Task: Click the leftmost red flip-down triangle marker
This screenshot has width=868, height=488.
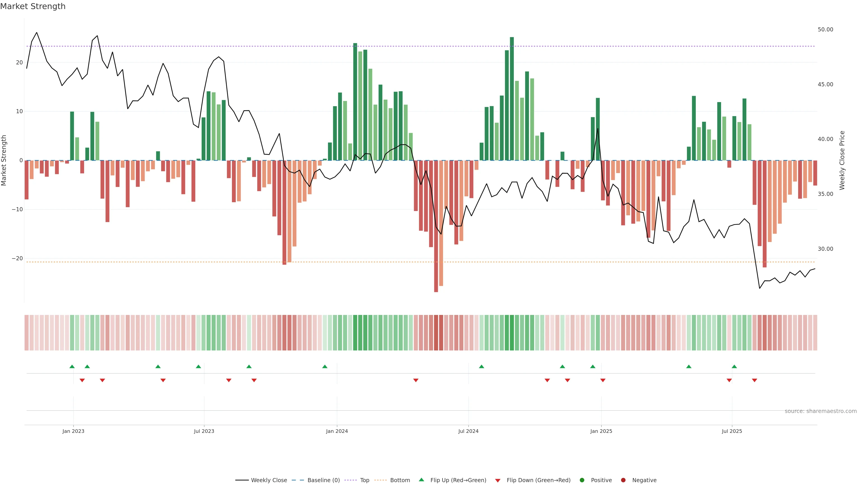Action: point(82,380)
